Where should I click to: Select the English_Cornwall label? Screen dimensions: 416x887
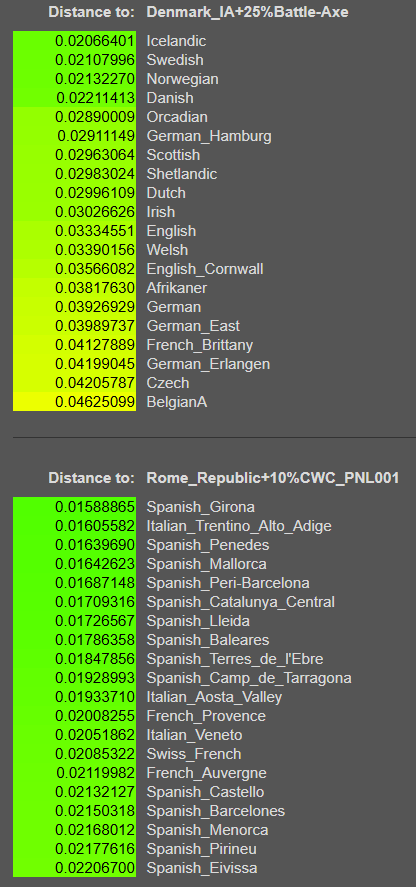coord(205,269)
